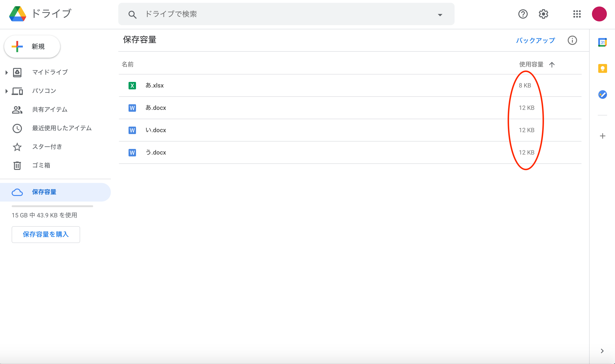Click the plus add-ons icon
The width and height of the screenshot is (615, 364).
tap(602, 136)
